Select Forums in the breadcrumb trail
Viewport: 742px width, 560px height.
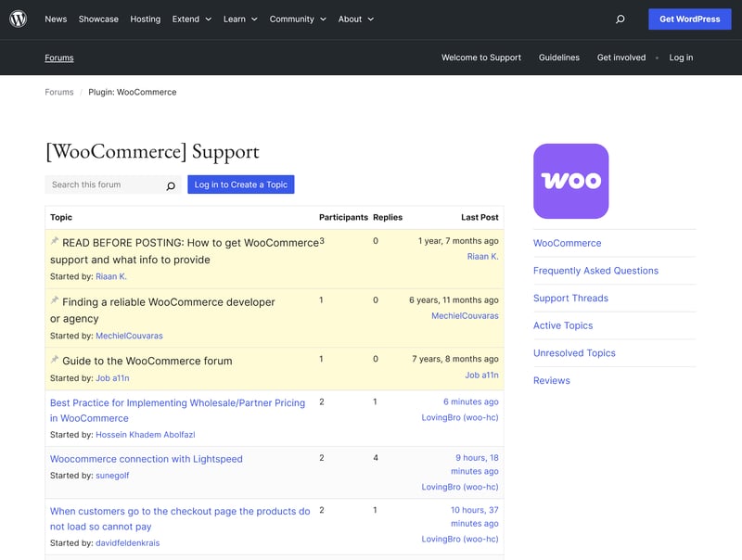[x=59, y=92]
